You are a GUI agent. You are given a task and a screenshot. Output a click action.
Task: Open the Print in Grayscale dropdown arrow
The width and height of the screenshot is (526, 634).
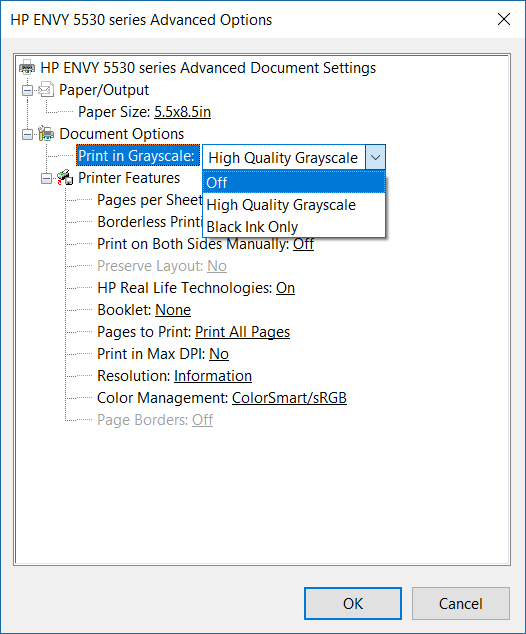pyautogui.click(x=375, y=157)
